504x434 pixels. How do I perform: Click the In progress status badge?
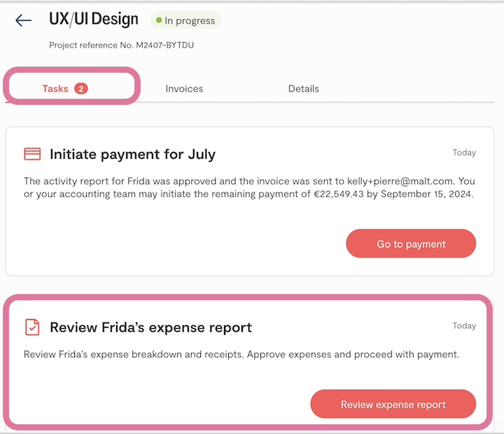click(x=185, y=21)
